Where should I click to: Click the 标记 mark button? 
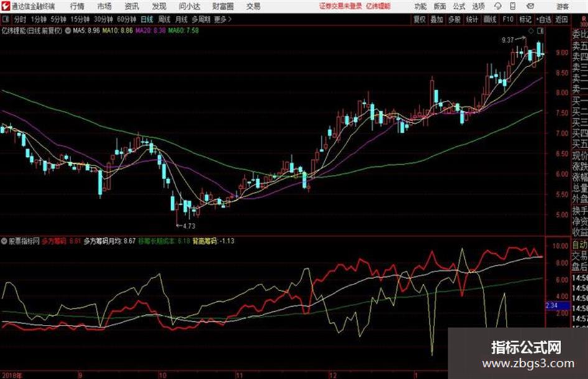pyautogui.click(x=525, y=19)
